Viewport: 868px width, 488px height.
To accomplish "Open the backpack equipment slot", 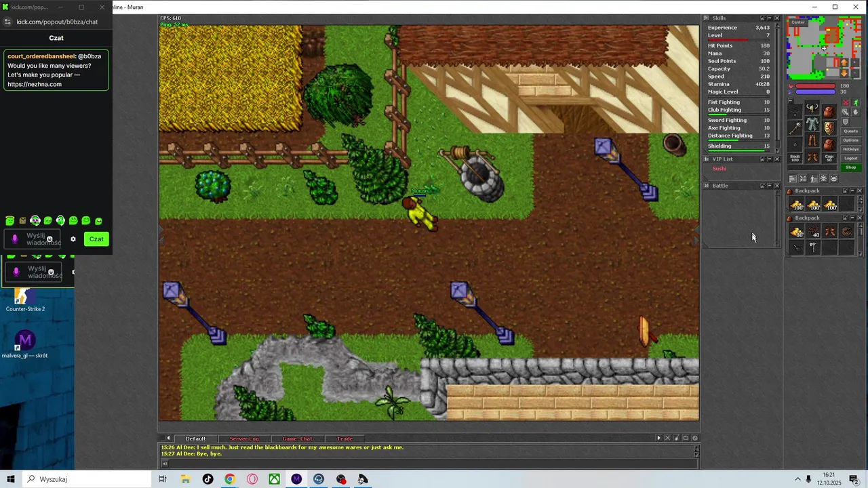I will 829,112.
